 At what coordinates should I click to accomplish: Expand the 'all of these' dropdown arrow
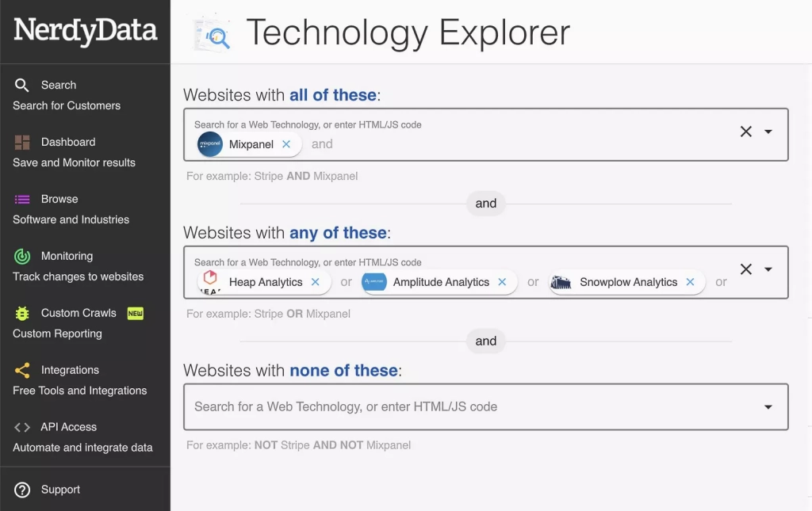click(x=768, y=132)
